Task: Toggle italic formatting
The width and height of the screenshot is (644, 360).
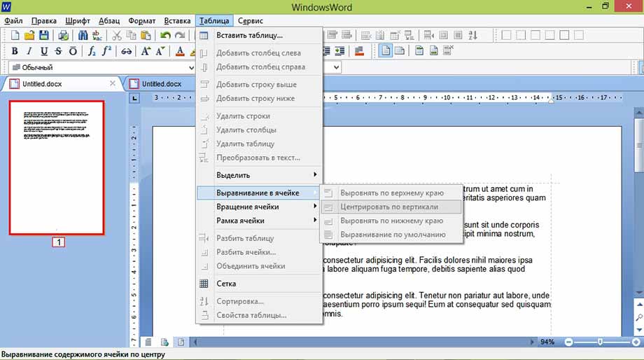Action: (29, 51)
